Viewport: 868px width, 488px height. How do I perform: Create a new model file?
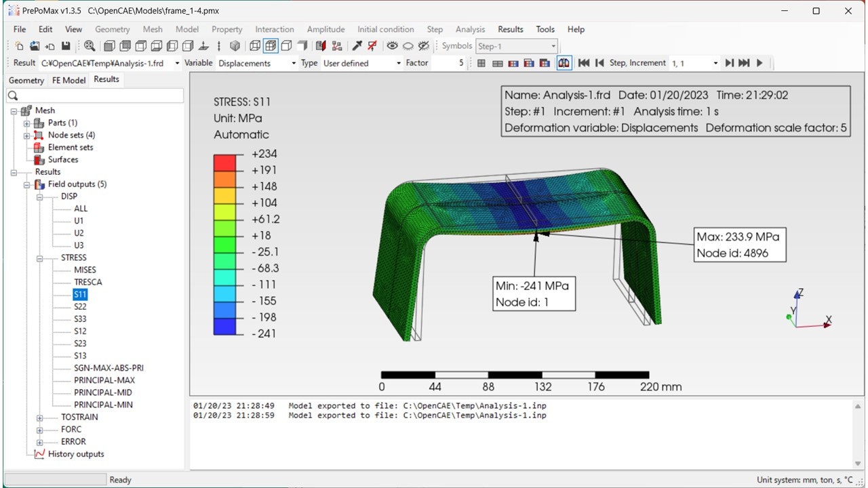(19, 46)
